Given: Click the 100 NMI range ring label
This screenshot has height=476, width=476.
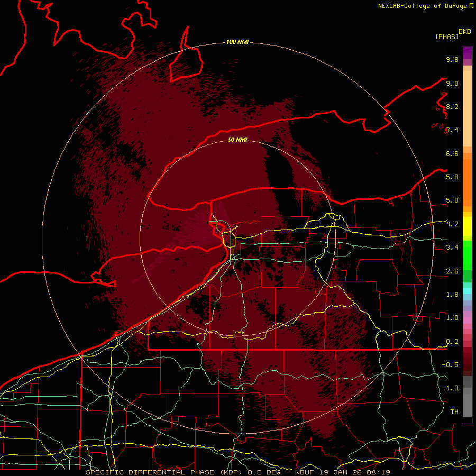Looking at the screenshot, I should pos(237,42).
